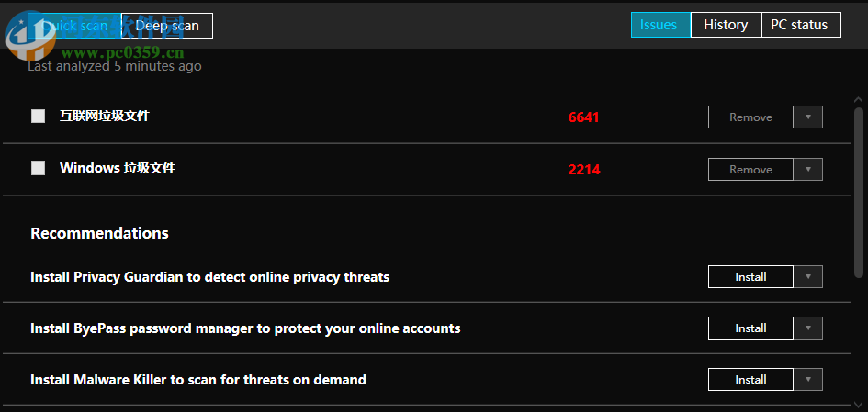Show the PC status tab

coord(799,25)
